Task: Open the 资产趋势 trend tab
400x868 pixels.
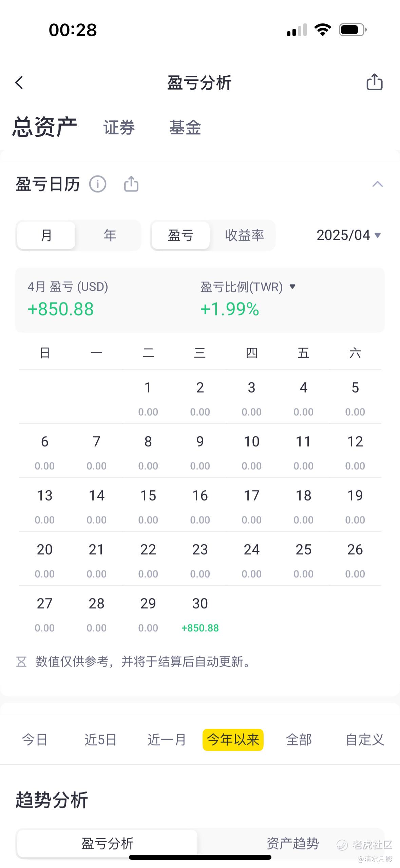Action: 292,844
